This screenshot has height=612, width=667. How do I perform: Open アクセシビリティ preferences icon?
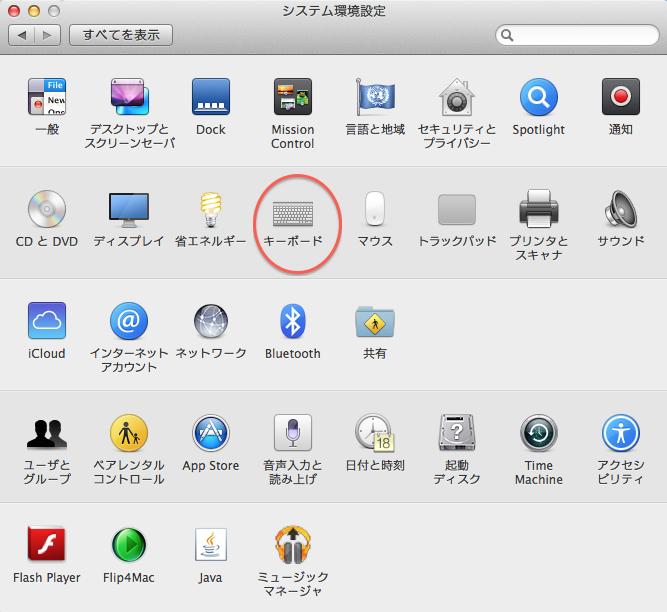[x=621, y=433]
